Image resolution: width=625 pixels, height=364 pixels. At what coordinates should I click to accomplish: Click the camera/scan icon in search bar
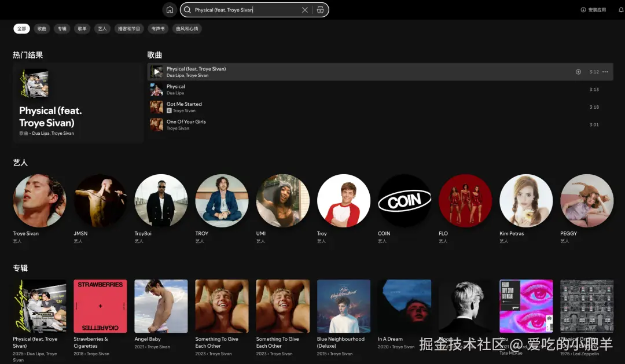click(x=320, y=9)
